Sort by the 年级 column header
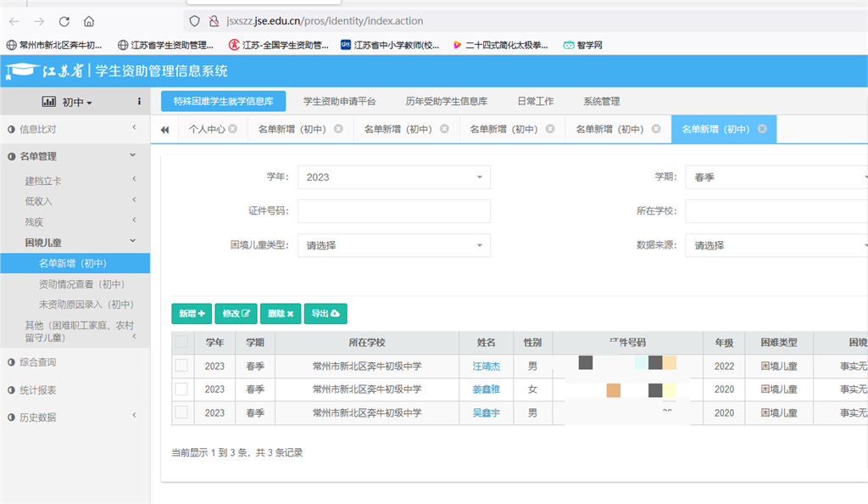The image size is (868, 504). pyautogui.click(x=724, y=343)
